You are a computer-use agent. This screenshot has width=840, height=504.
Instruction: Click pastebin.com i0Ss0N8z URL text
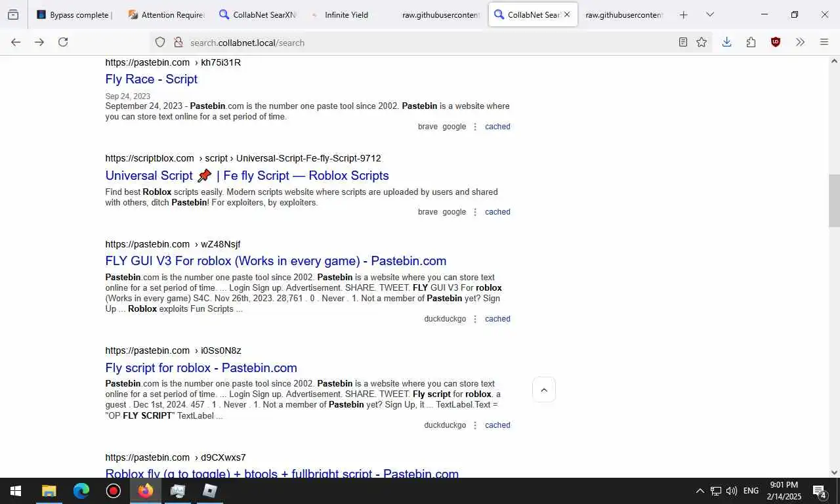[x=173, y=350]
